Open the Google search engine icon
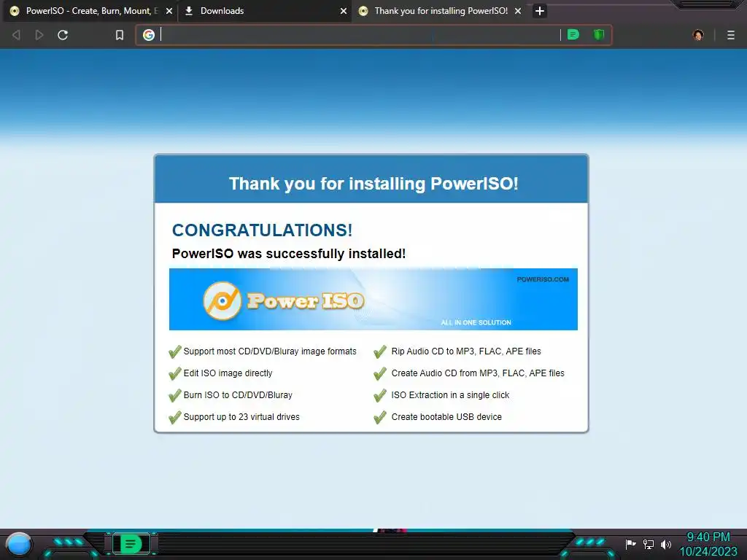The height and width of the screenshot is (560, 747). coord(149,35)
